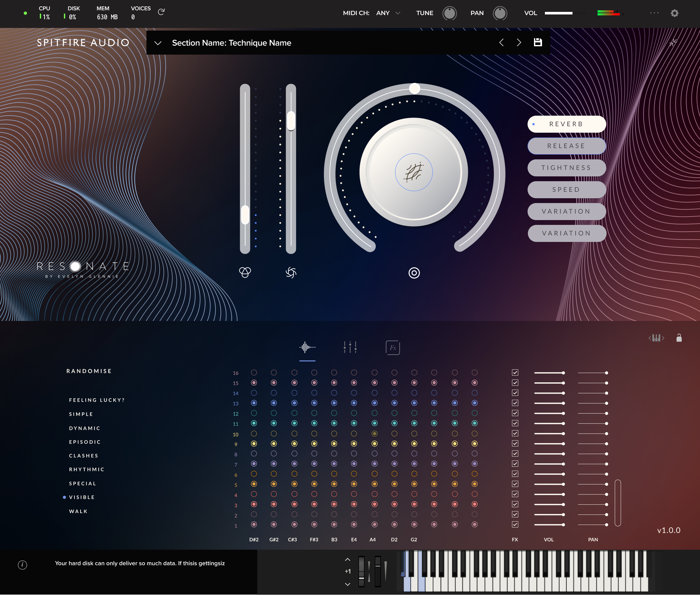700x595 pixels.
Task: Click the collapse view arrows icon
Action: click(x=673, y=42)
